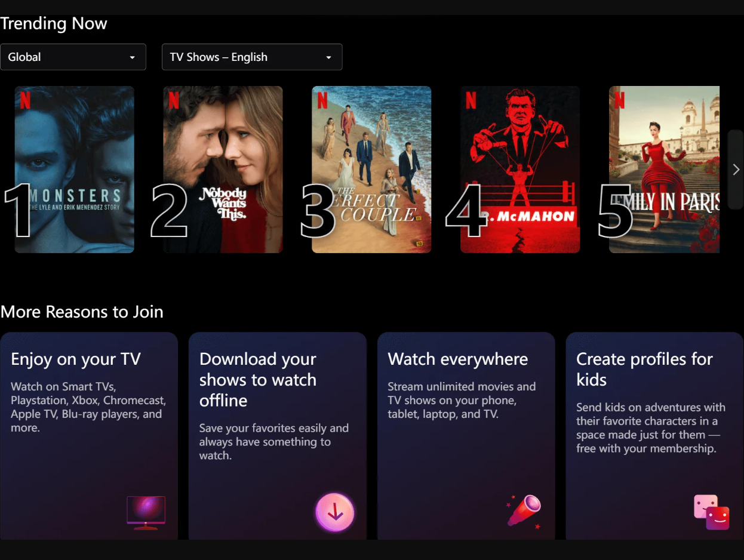Click the right chevron to scroll trending titles
The width and height of the screenshot is (744, 560).
(x=736, y=170)
